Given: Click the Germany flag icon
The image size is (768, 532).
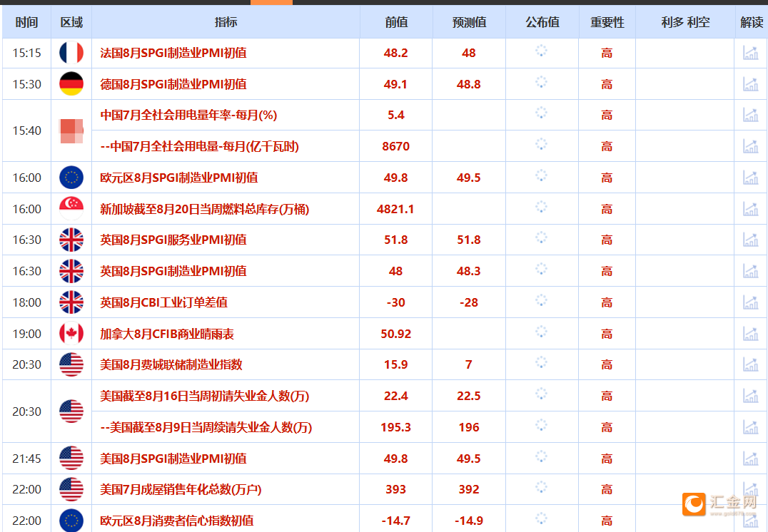Looking at the screenshot, I should coord(71,83).
